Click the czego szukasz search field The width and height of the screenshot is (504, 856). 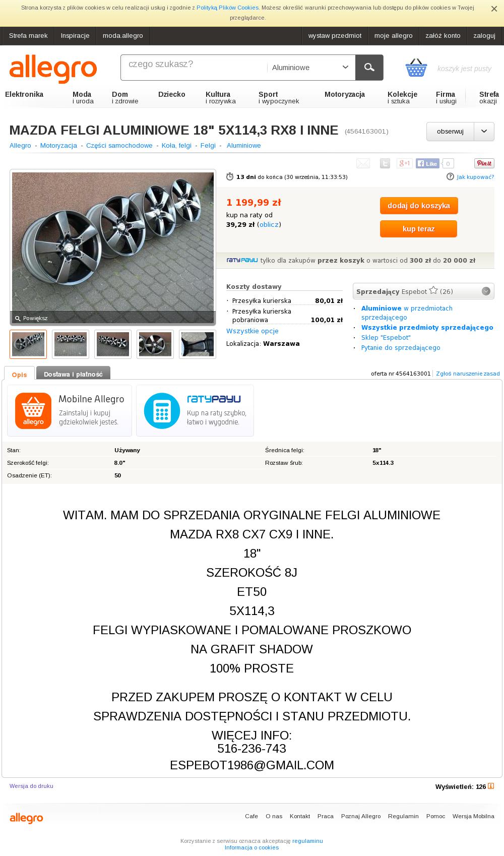pyautogui.click(x=195, y=68)
